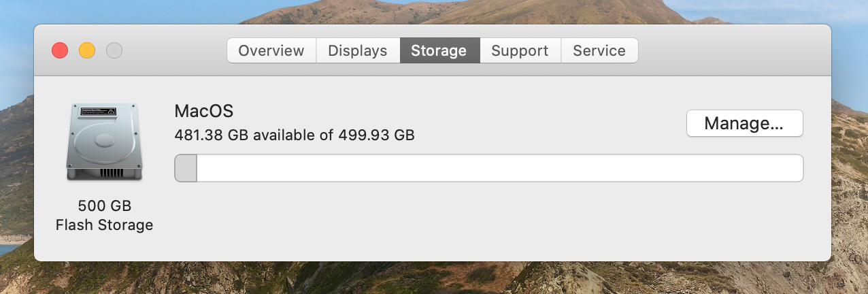Open the Displays tab
868x294 pixels.
pyautogui.click(x=357, y=50)
